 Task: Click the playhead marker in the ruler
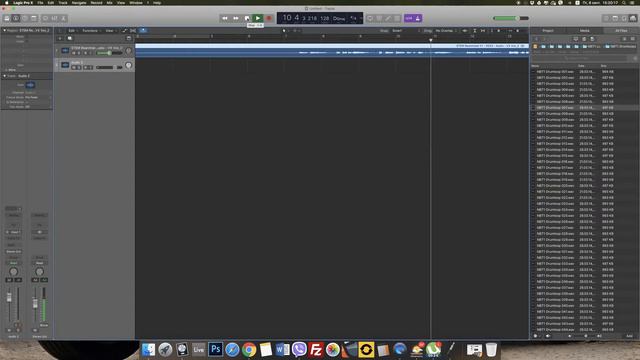click(431, 40)
